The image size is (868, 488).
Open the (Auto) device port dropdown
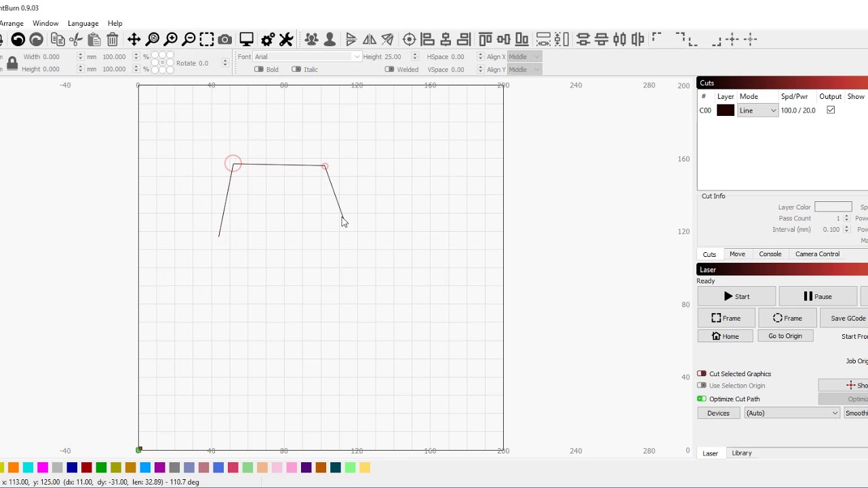coord(792,413)
